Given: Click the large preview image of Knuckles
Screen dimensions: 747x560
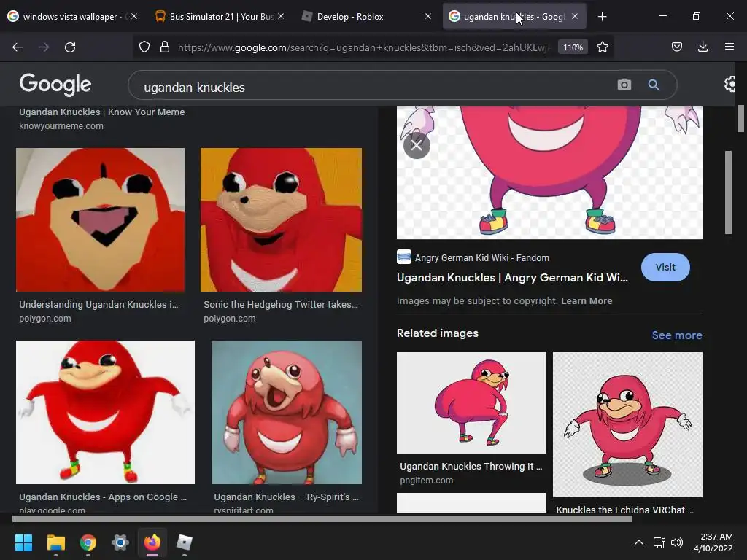Looking at the screenshot, I should click(x=549, y=172).
